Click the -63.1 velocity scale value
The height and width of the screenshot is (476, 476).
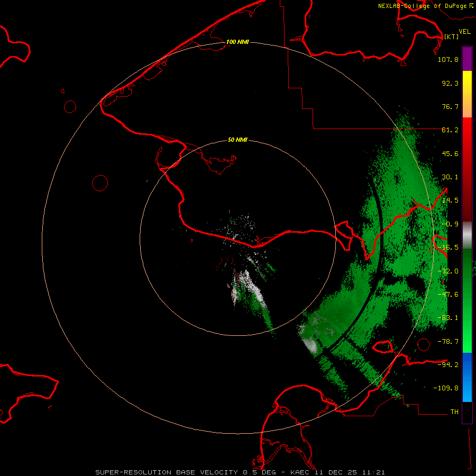point(448,318)
